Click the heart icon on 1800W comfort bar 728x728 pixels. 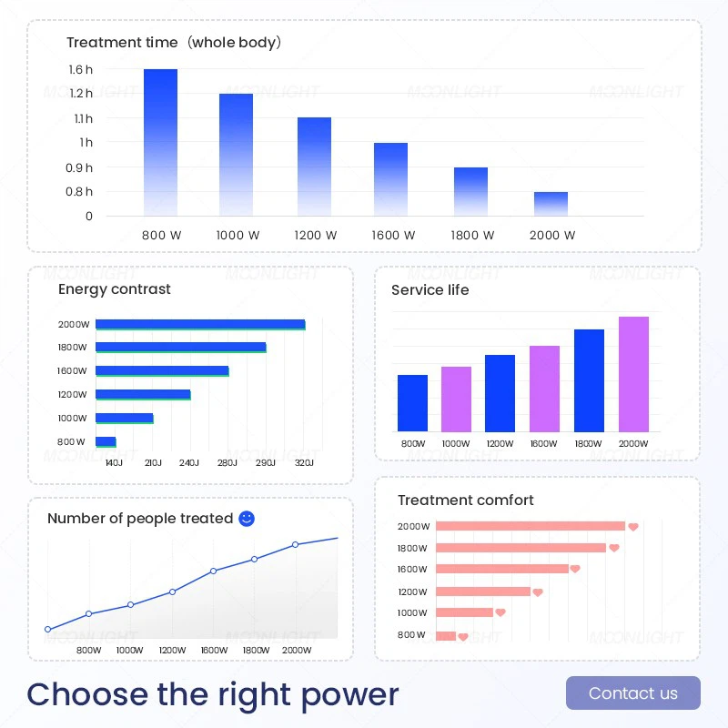tap(614, 548)
